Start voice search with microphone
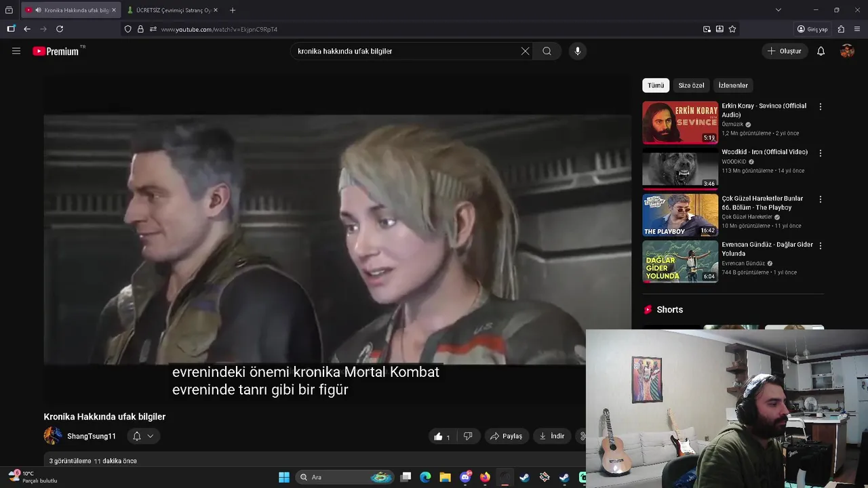Screen dimensions: 868x488 click(578, 51)
